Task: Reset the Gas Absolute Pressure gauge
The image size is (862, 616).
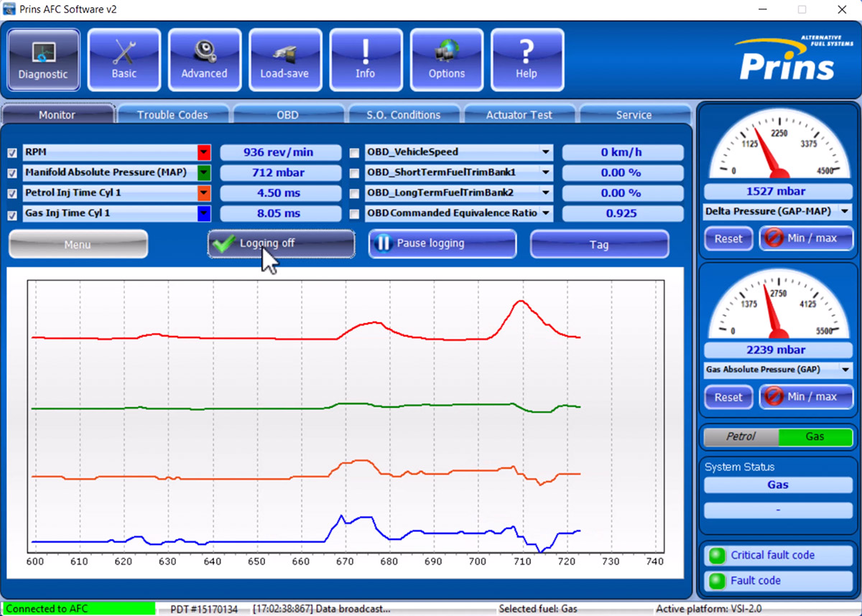Action: (x=728, y=396)
